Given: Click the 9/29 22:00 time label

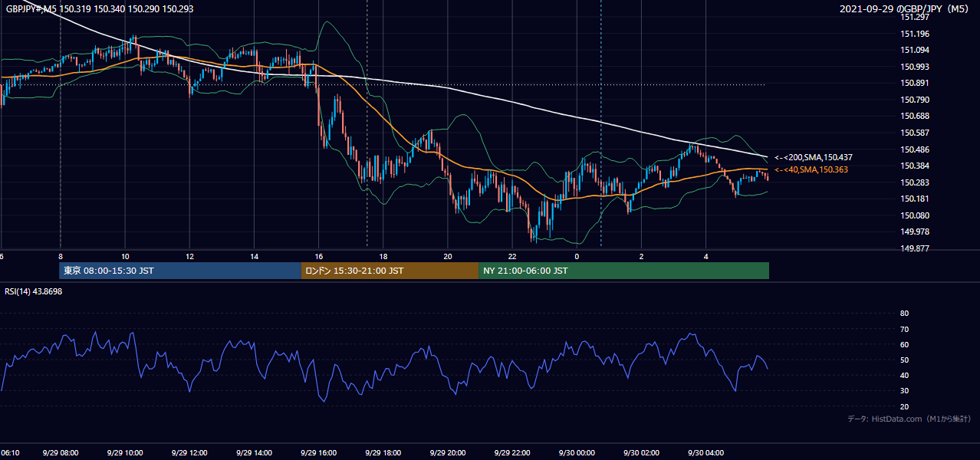Looking at the screenshot, I should [511, 453].
